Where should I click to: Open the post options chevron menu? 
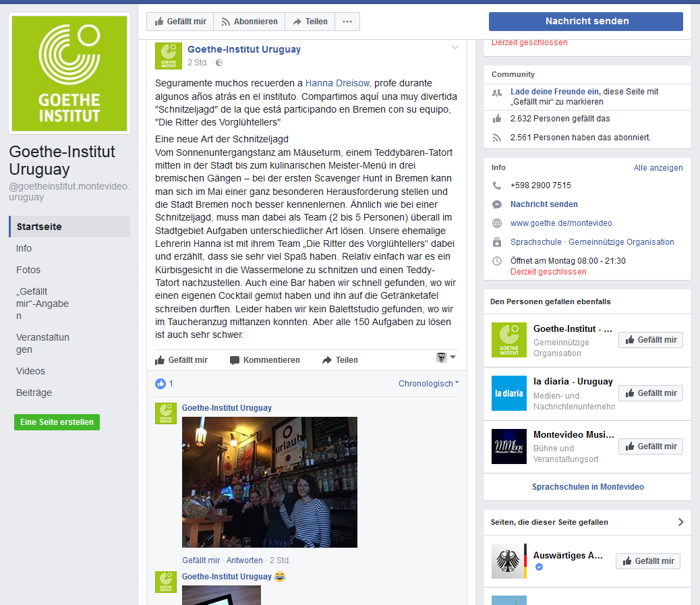point(455,48)
